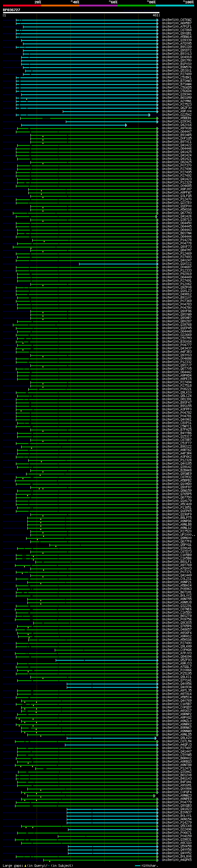Select hit label UniRef100_Q50K58
This screenshot has height=868, width=197.
(x=176, y=847)
